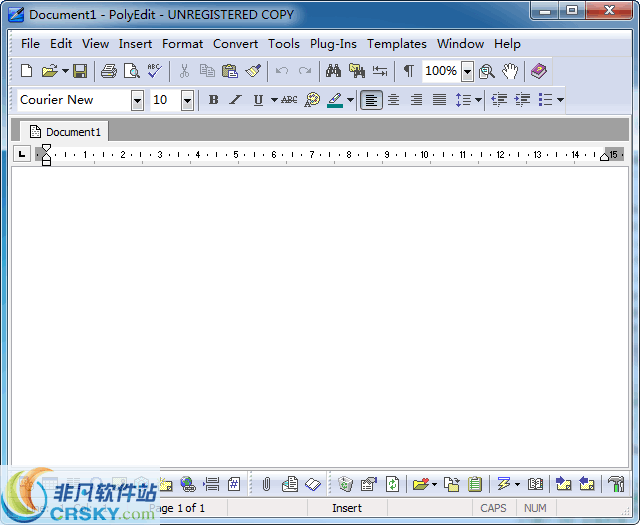Decrease paragraph indent

pos(499,100)
